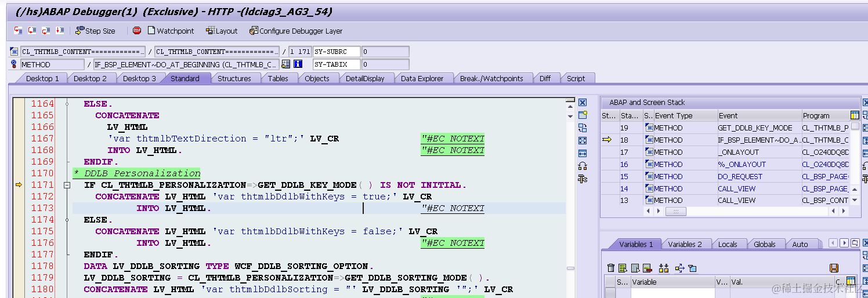The width and height of the screenshot is (868, 298).
Task: Open Step Size in the debugger toolbar
Action: tap(95, 31)
